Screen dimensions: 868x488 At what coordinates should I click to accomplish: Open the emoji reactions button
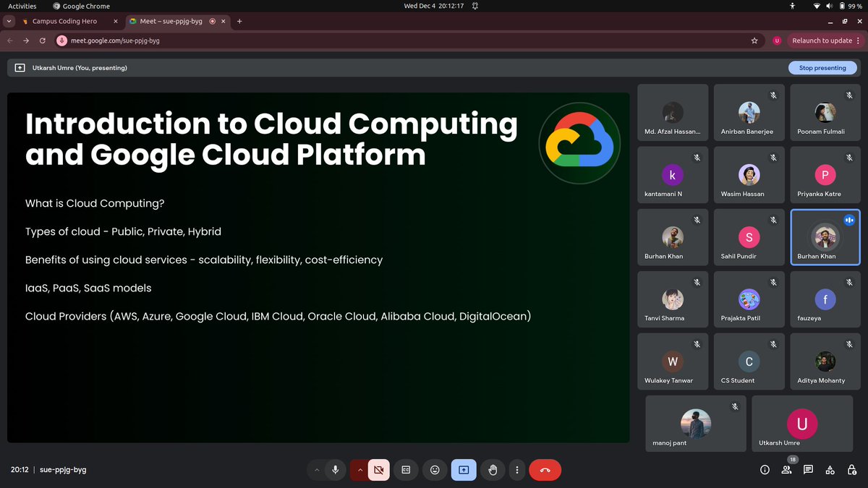(435, 470)
